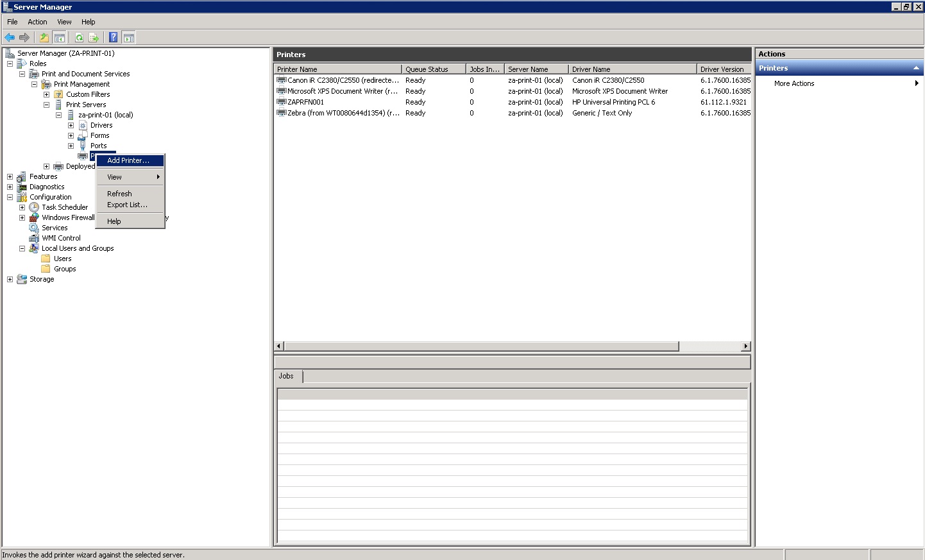Open the Action menu in the menu bar
The height and width of the screenshot is (560, 925).
tap(37, 22)
